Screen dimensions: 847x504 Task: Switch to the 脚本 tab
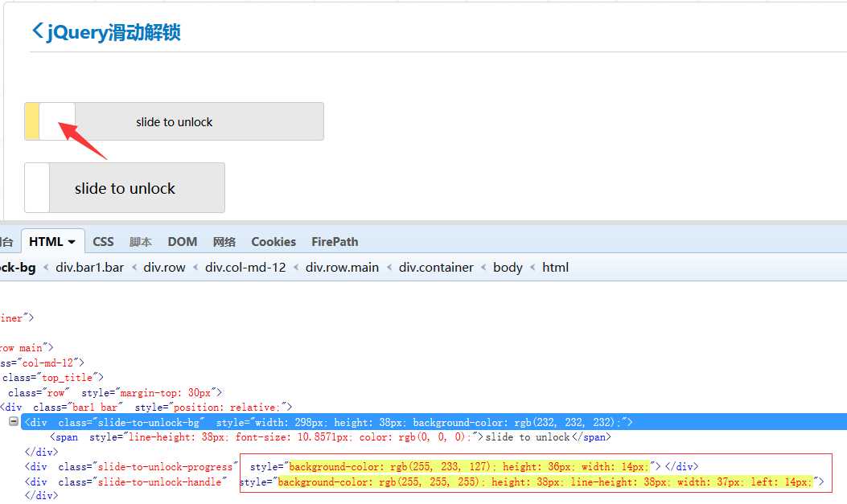click(141, 242)
